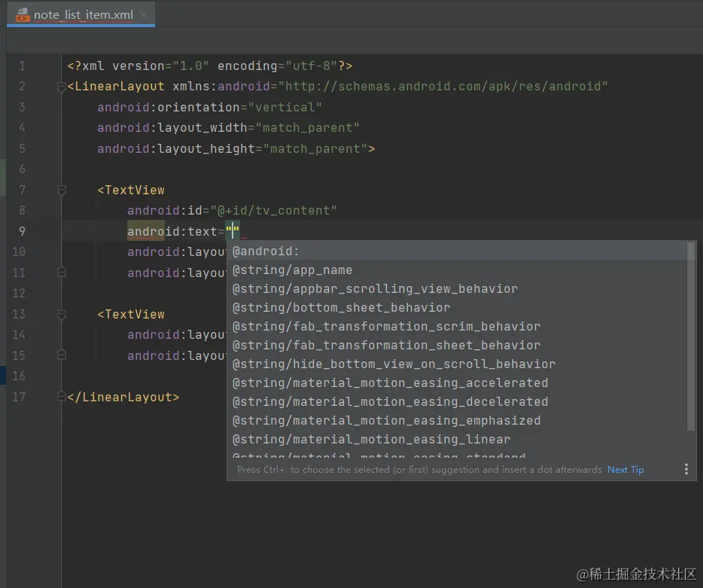
Task: Click the fold end marker on line 15
Action: (62, 355)
